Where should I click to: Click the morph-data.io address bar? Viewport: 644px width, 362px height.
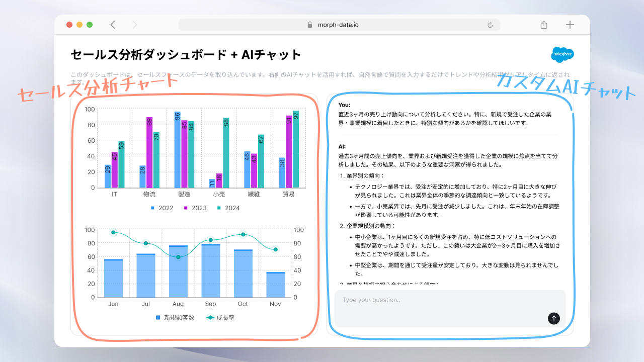(339, 25)
